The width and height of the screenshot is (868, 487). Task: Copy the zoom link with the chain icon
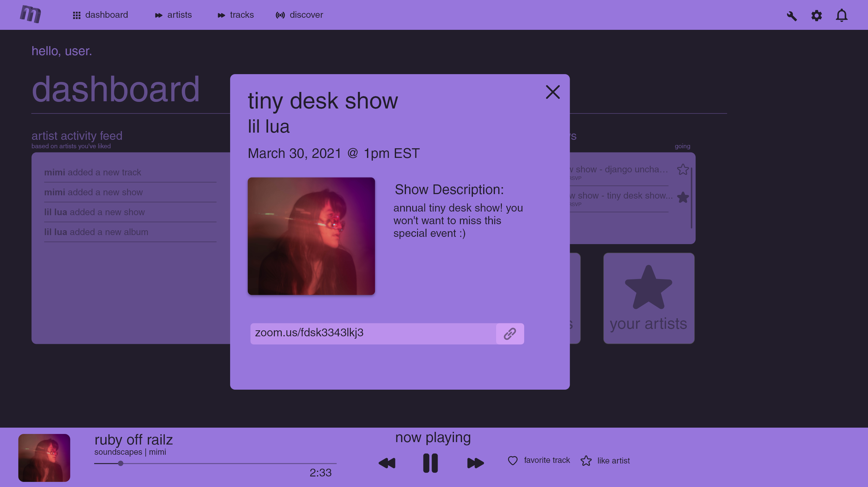coord(509,334)
